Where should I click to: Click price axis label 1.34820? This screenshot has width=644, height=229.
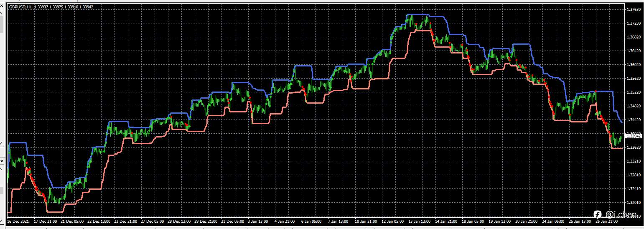(634, 106)
